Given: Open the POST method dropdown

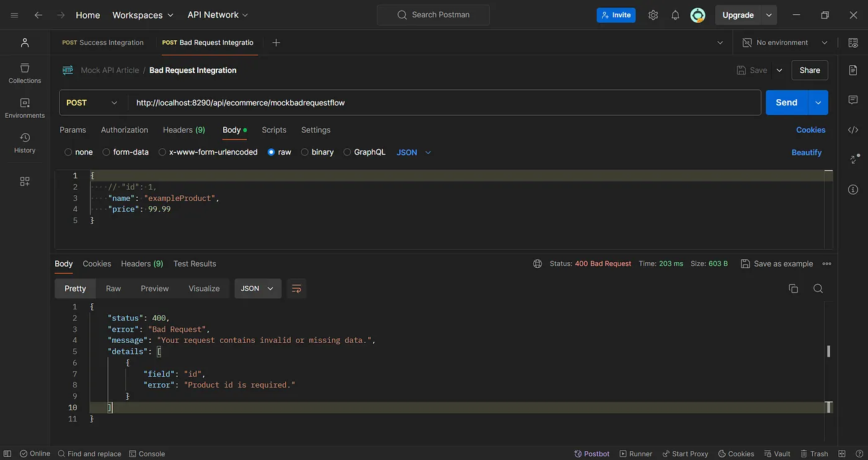Looking at the screenshot, I should (94, 103).
